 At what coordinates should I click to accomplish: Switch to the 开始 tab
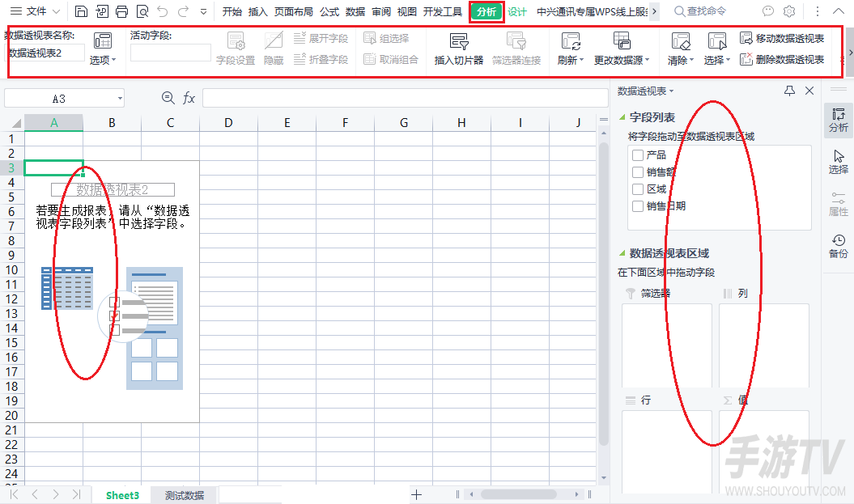(x=232, y=11)
